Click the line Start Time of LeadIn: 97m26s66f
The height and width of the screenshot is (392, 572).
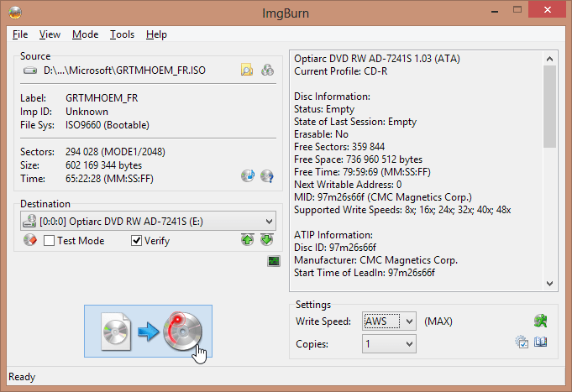pyautogui.click(x=365, y=273)
